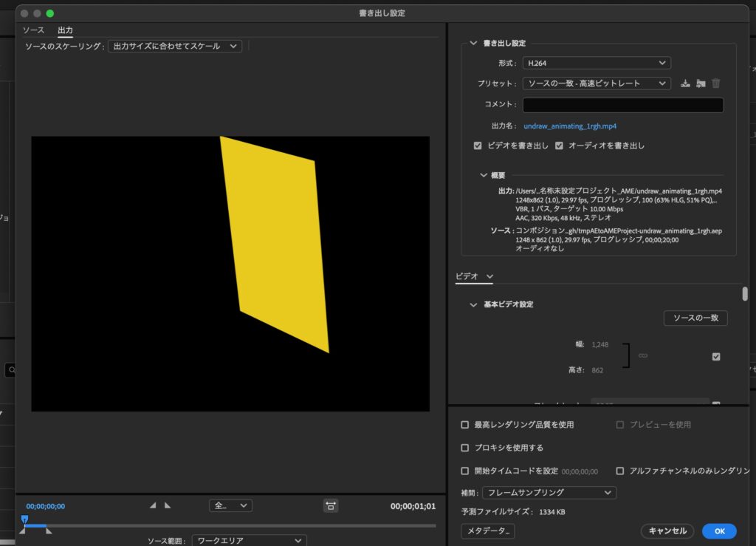Click the ソースの一致 button

pos(695,318)
